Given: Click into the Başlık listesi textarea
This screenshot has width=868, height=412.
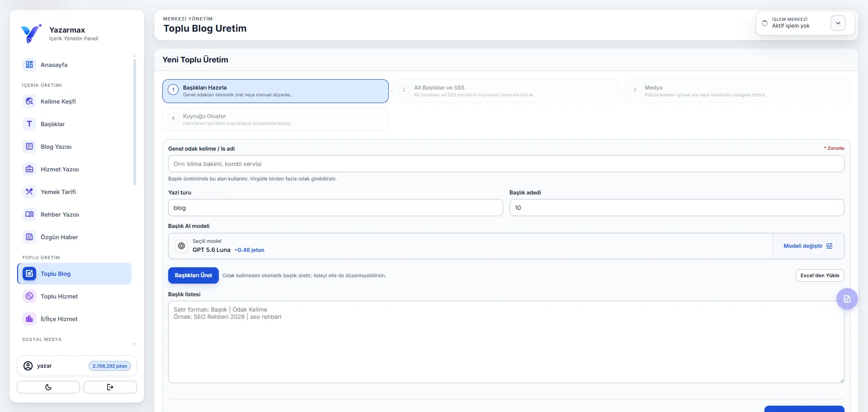Looking at the screenshot, I should click(506, 342).
